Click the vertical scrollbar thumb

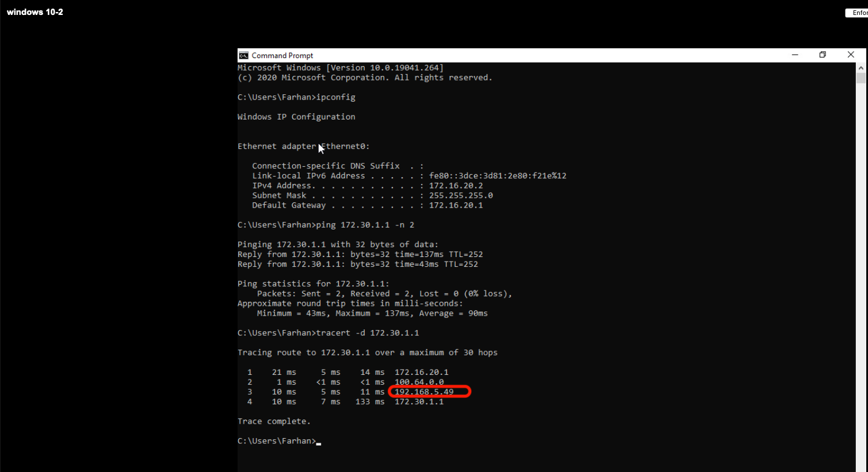point(861,78)
